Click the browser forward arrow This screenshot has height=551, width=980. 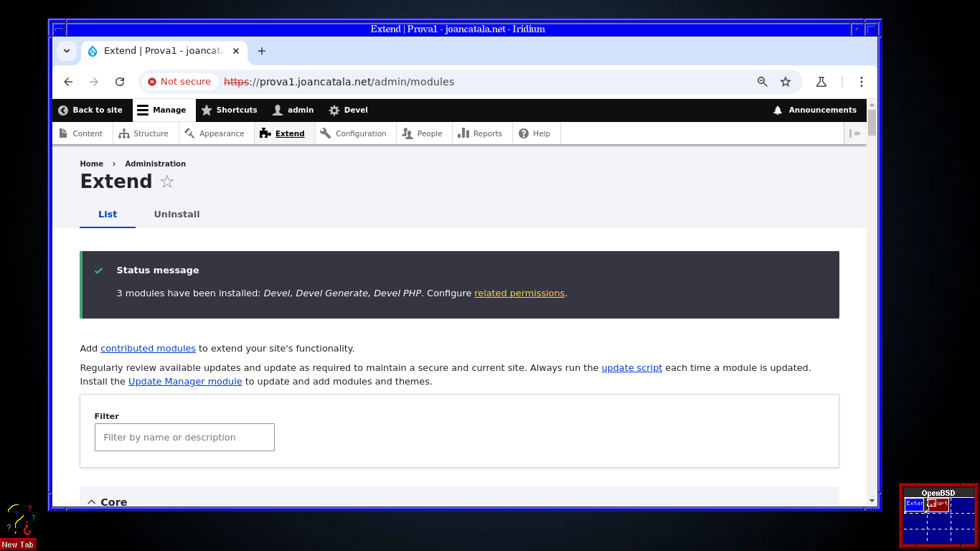point(94,82)
